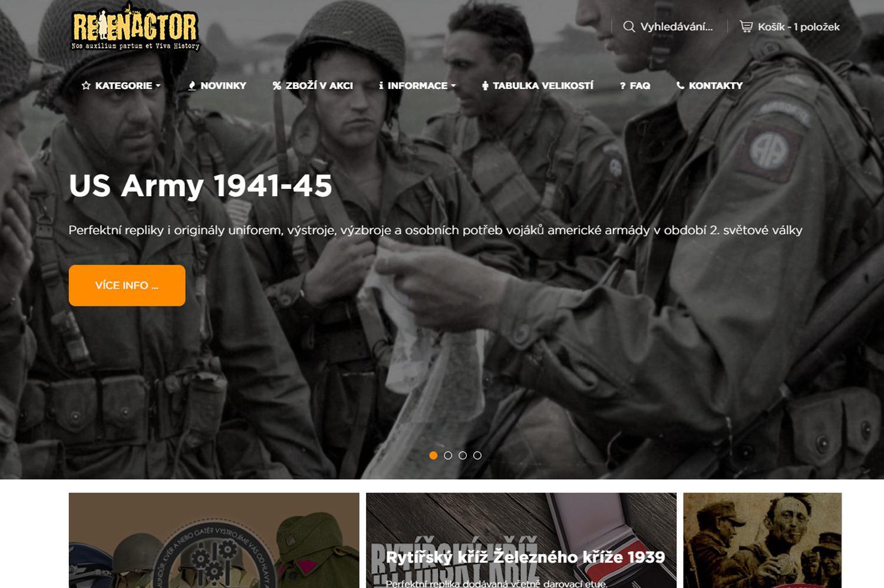Select the third carousel slide dot
This screenshot has width=884, height=588.
463,455
